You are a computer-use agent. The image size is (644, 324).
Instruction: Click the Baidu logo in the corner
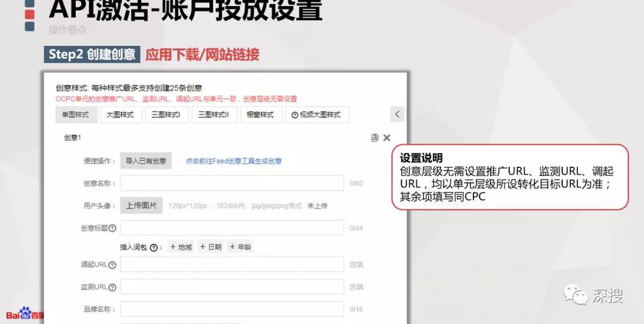[24, 314]
